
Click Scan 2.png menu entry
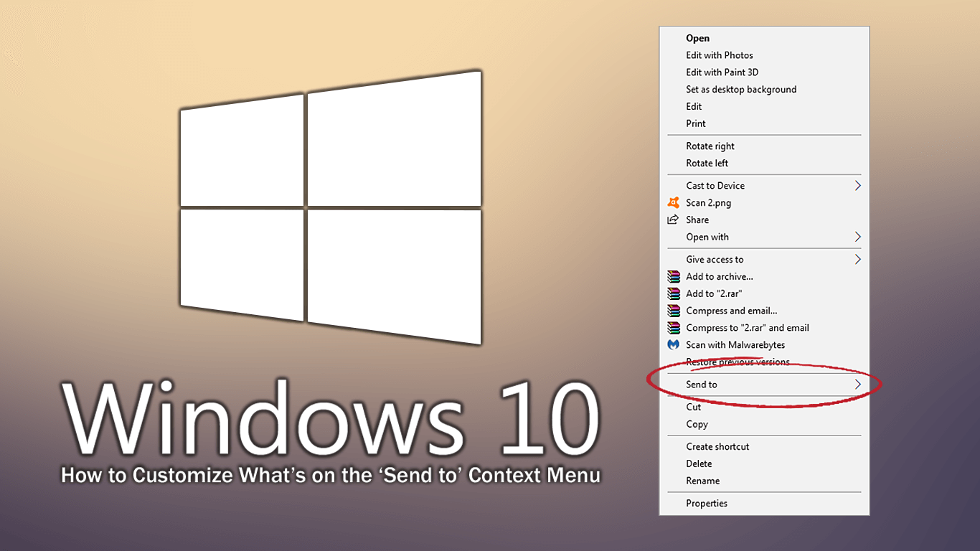tap(709, 203)
